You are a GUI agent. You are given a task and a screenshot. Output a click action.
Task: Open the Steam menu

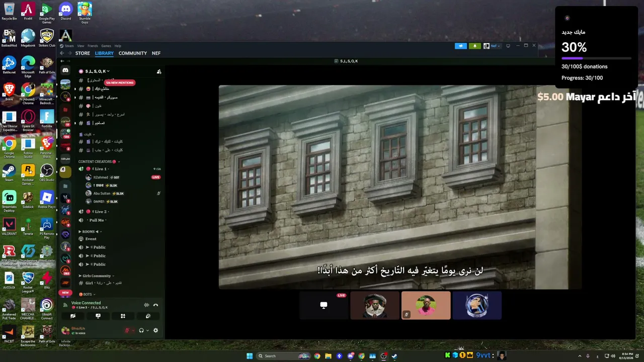point(67,46)
